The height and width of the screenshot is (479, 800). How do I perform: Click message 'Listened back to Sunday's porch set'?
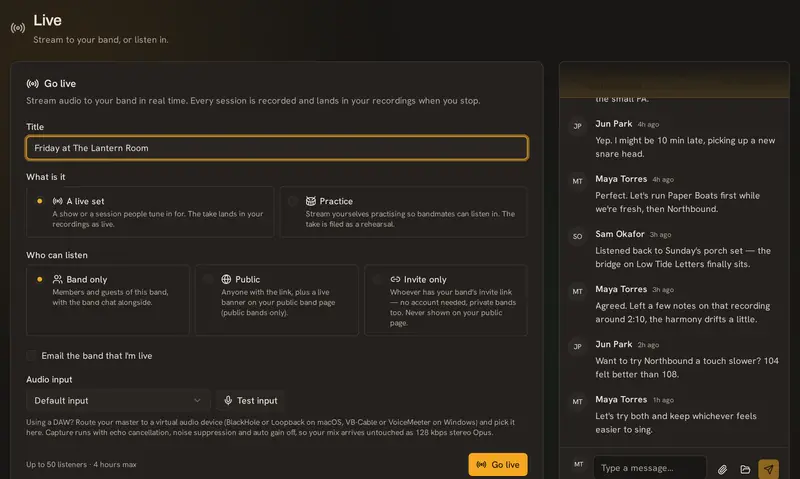click(x=683, y=257)
